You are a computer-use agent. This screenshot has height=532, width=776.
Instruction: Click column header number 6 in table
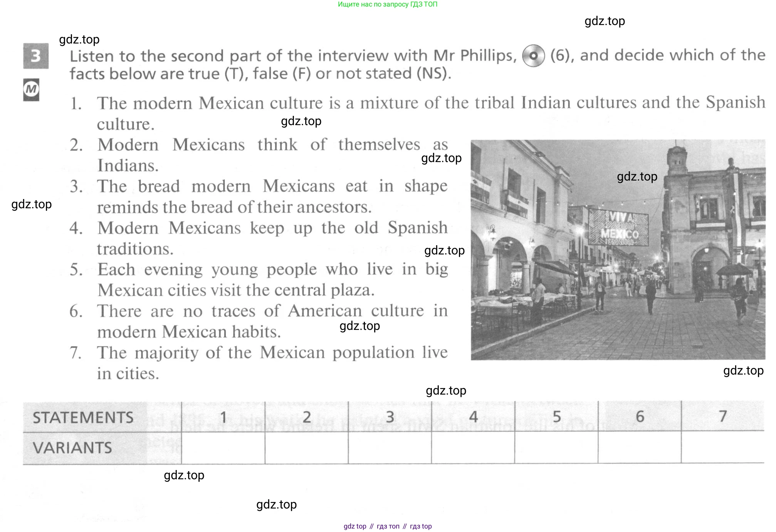click(640, 417)
